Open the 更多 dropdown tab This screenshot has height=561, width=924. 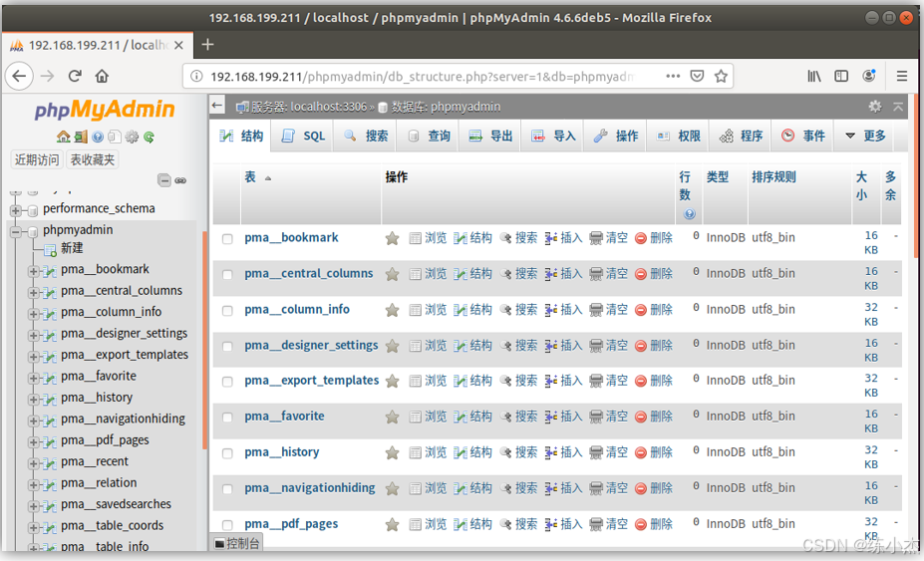pos(865,137)
